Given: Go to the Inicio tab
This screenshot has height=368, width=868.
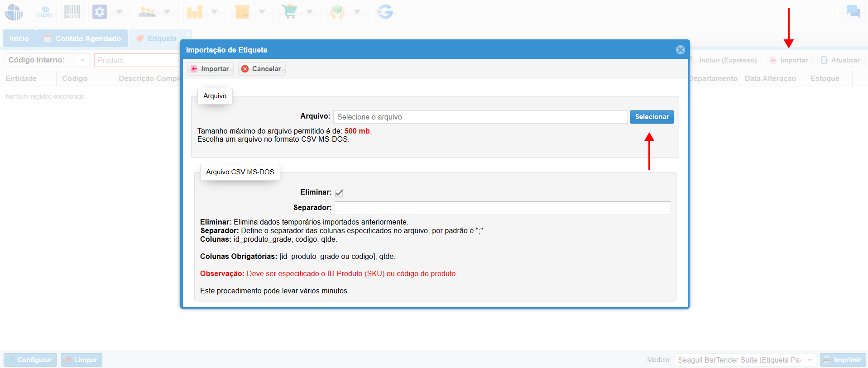Looking at the screenshot, I should pyautogui.click(x=19, y=39).
